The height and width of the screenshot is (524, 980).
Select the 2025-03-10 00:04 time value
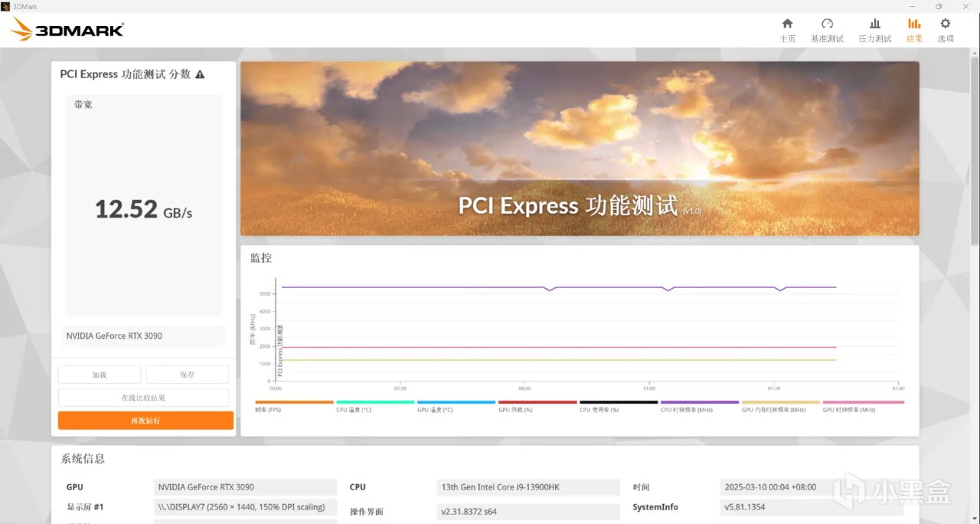tap(812, 487)
